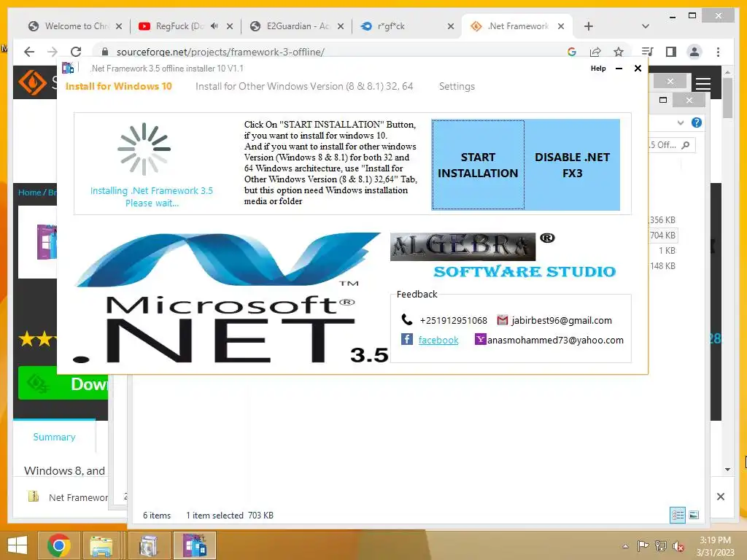Image resolution: width=747 pixels, height=560 pixels.
Task: Expand the Explorer ribbon chevron
Action: coord(681,122)
